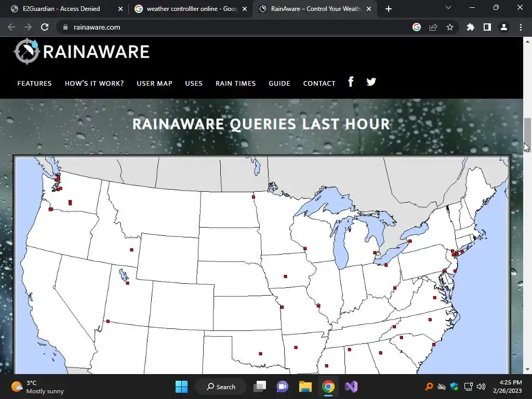
Task: Go back with browser back arrow
Action: click(x=11, y=27)
